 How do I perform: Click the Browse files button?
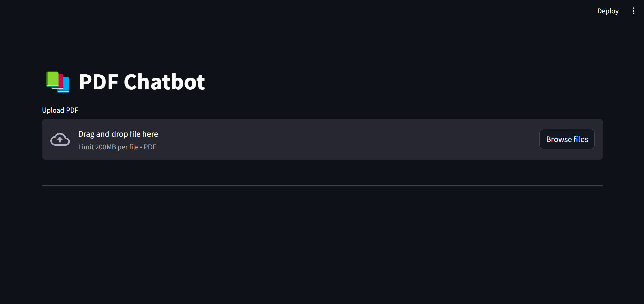[x=567, y=139]
